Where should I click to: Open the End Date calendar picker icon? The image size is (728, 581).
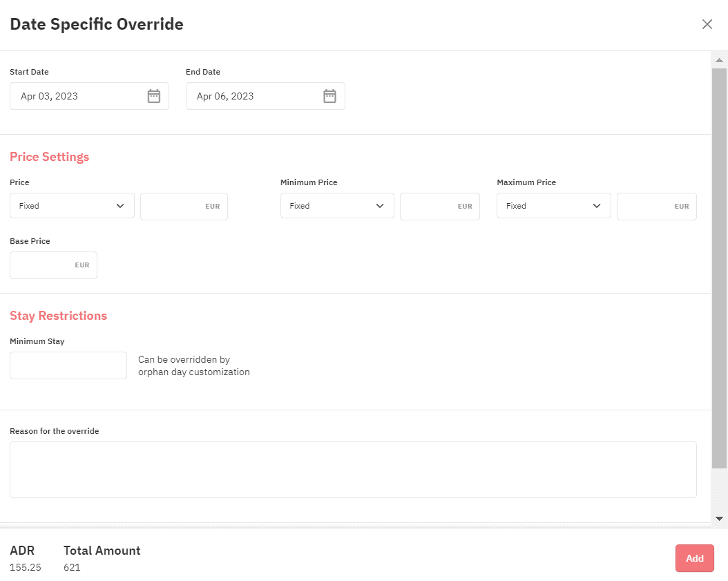[329, 96]
